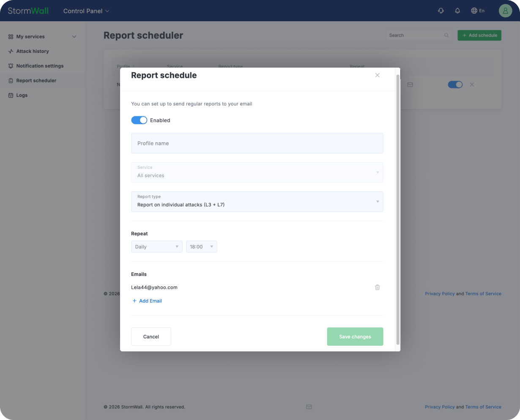The width and height of the screenshot is (520, 420).
Task: Open the support headset icon
Action: pyautogui.click(x=441, y=11)
